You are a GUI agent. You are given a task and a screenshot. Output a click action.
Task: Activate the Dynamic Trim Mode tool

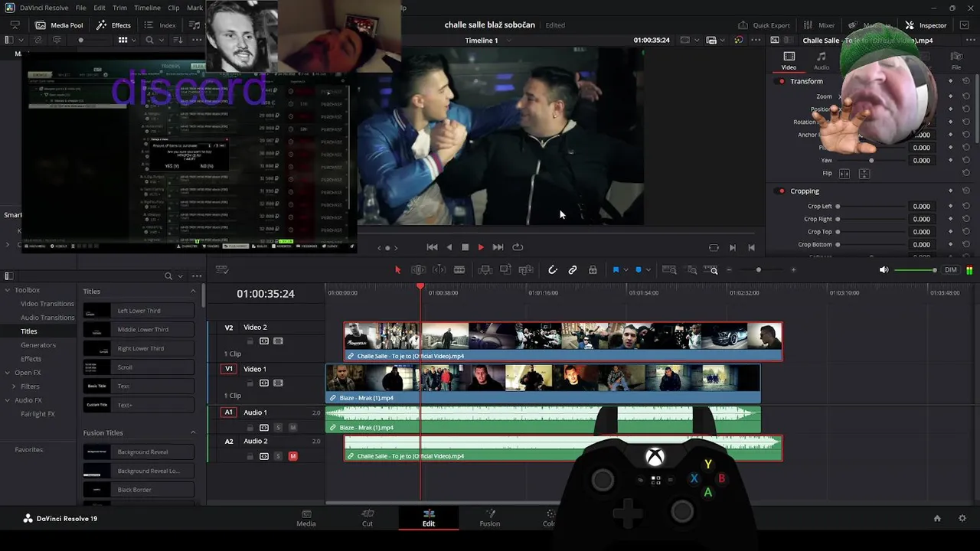[439, 270]
